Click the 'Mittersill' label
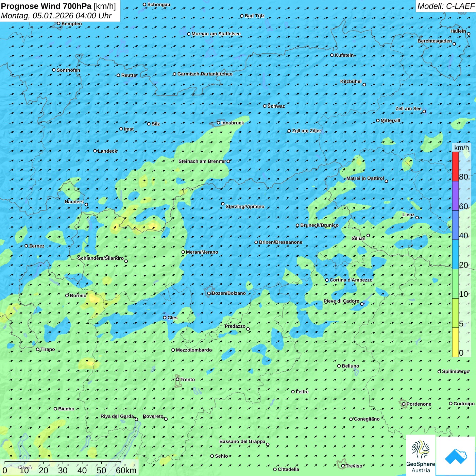 click(390, 120)
